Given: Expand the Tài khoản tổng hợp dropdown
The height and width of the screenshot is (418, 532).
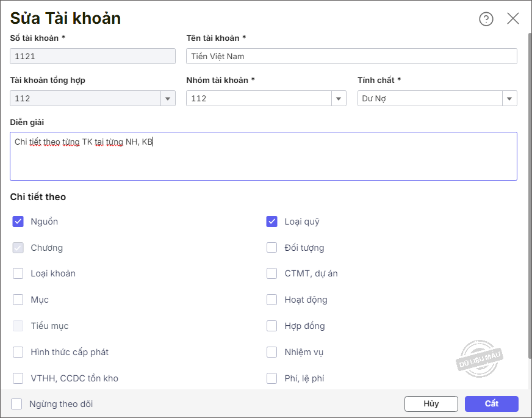Looking at the screenshot, I should pos(168,99).
